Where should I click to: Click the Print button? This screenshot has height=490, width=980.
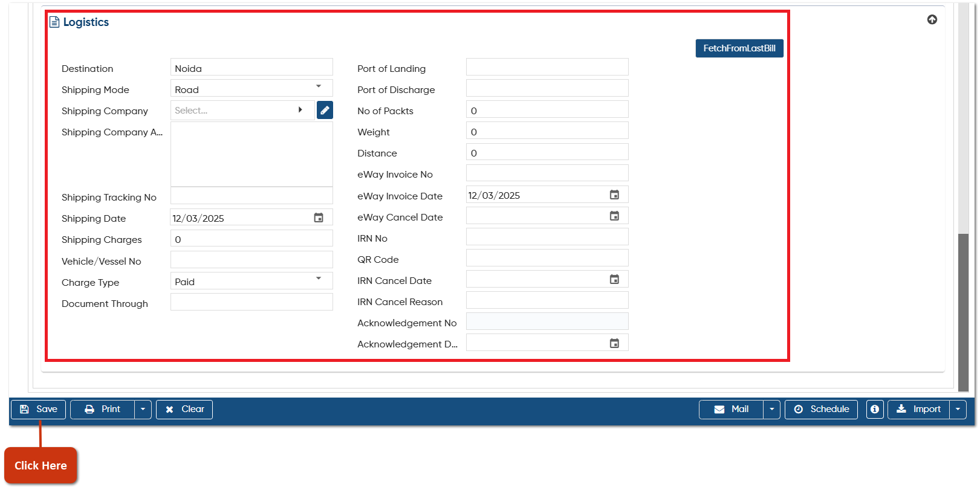click(102, 409)
